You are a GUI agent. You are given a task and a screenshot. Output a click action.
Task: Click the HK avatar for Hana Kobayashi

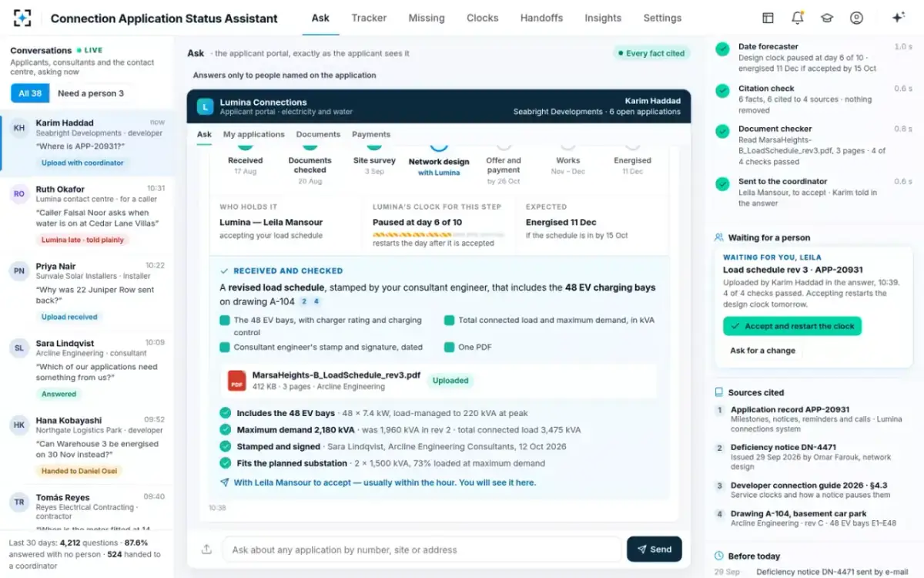pos(19,425)
